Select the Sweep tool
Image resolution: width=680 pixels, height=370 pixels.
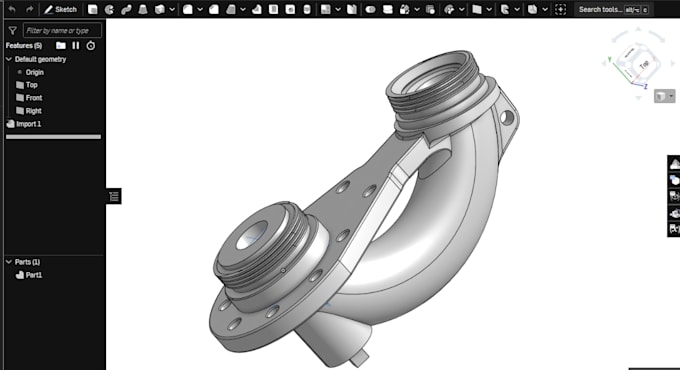point(126,9)
